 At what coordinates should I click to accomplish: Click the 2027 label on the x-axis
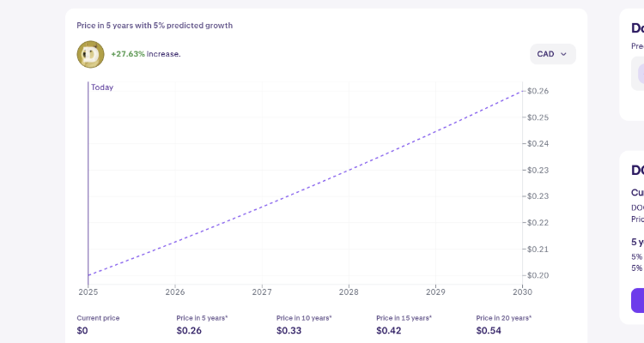pos(262,292)
